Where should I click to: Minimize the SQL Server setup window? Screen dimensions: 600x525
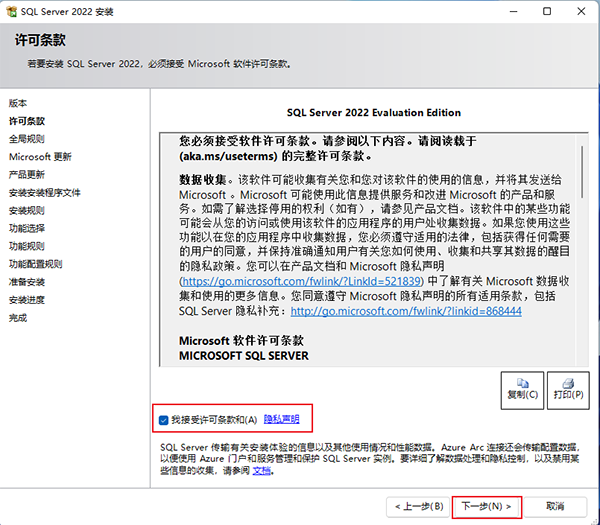point(514,11)
